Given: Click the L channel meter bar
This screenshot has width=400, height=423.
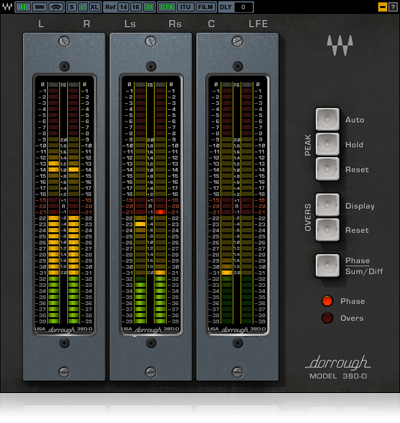Looking at the screenshot, I should [x=54, y=203].
